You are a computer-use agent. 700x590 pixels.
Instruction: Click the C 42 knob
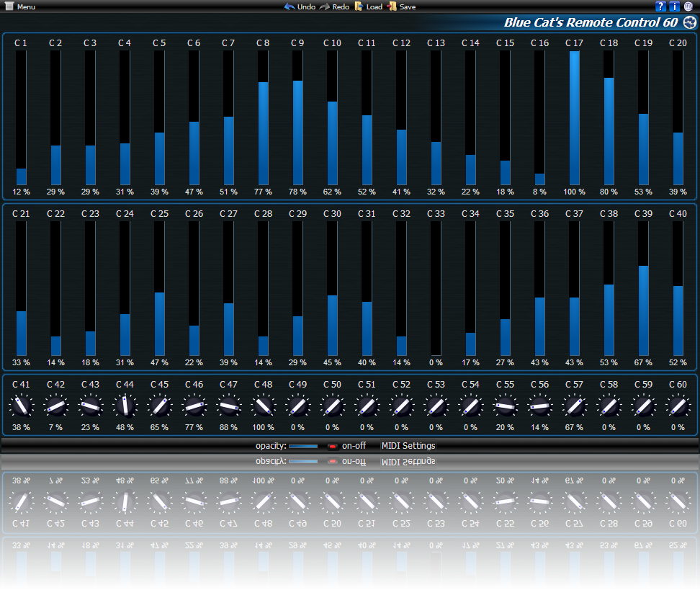(55, 406)
